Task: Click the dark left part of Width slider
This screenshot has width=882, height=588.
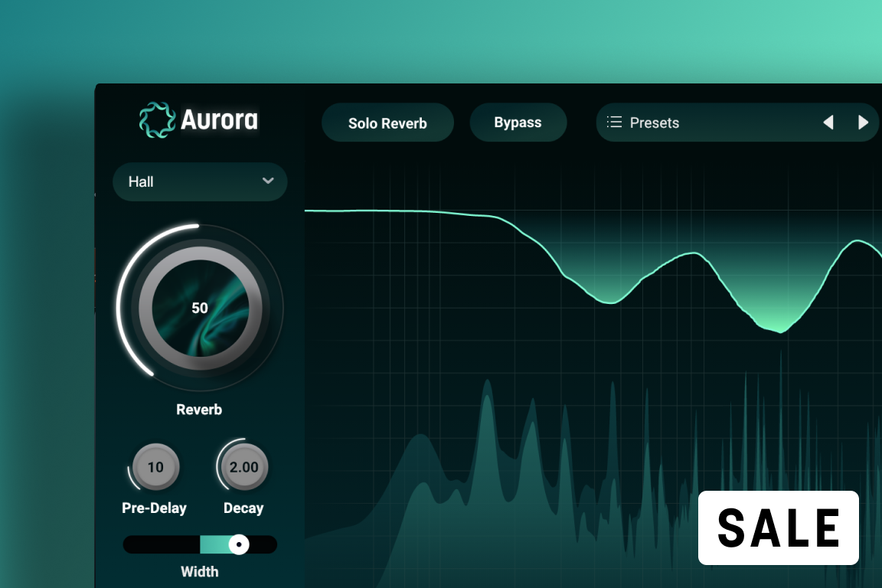Action: 161,544
